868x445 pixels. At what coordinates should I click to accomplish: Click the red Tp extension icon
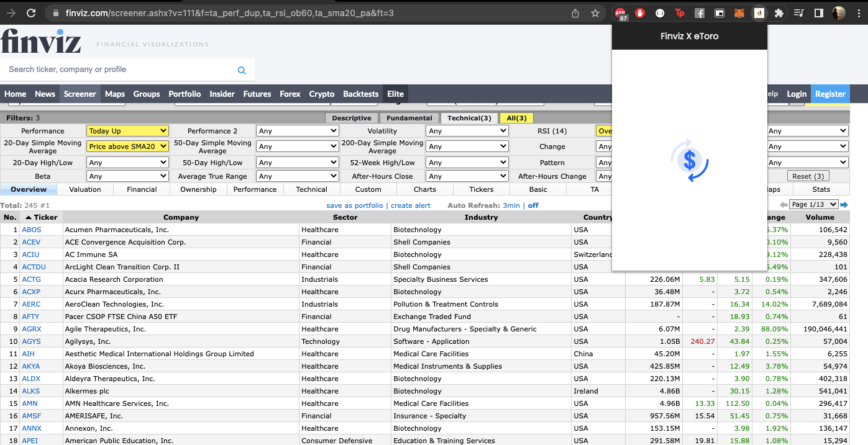(680, 12)
